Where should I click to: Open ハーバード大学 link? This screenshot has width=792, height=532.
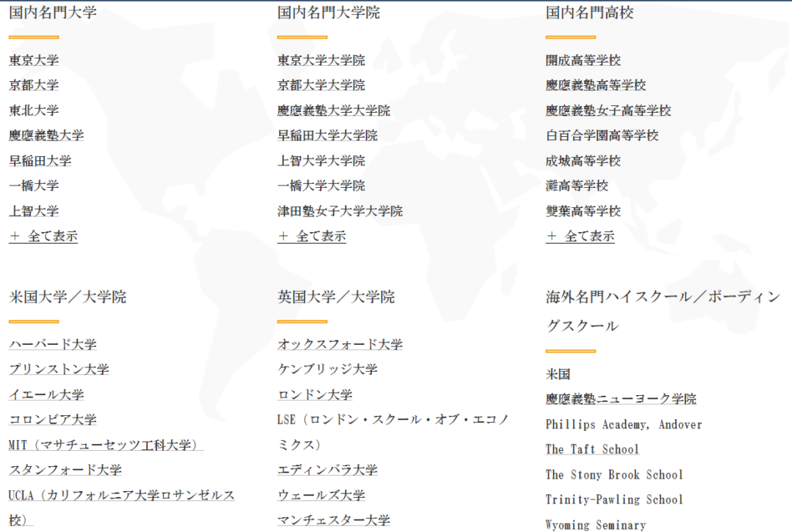pyautogui.click(x=53, y=344)
